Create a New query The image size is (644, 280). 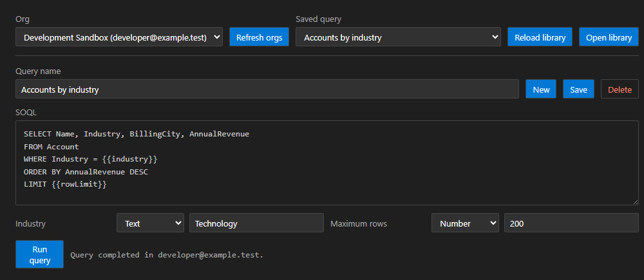pyautogui.click(x=541, y=89)
